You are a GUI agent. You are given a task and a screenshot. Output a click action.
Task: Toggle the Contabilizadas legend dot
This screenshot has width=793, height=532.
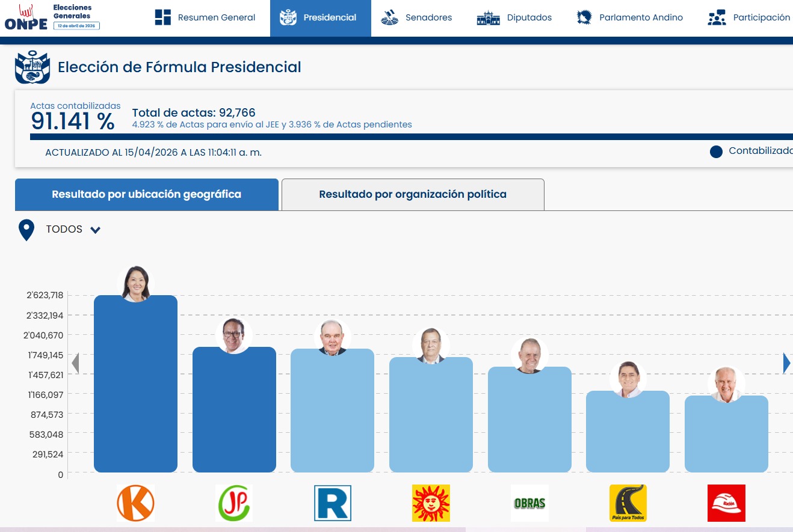pyautogui.click(x=716, y=151)
